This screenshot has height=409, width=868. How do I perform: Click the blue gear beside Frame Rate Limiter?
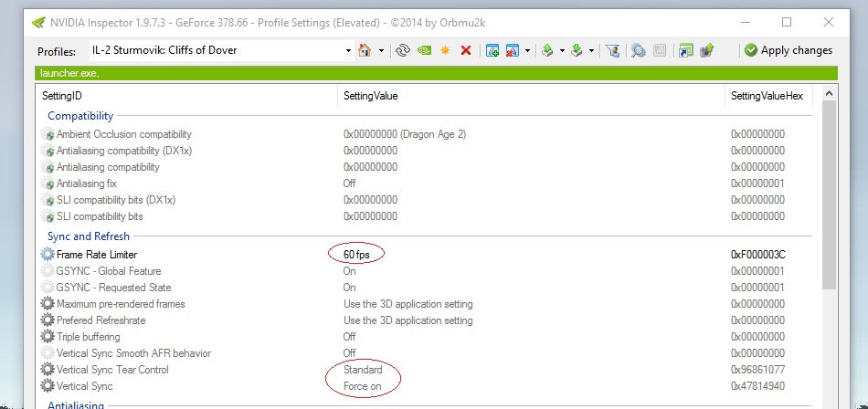[x=48, y=255]
